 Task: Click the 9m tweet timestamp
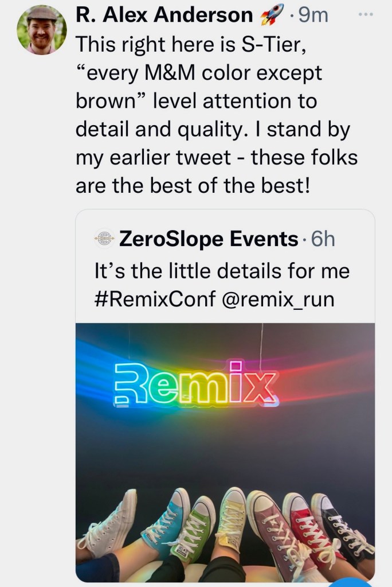click(x=313, y=15)
